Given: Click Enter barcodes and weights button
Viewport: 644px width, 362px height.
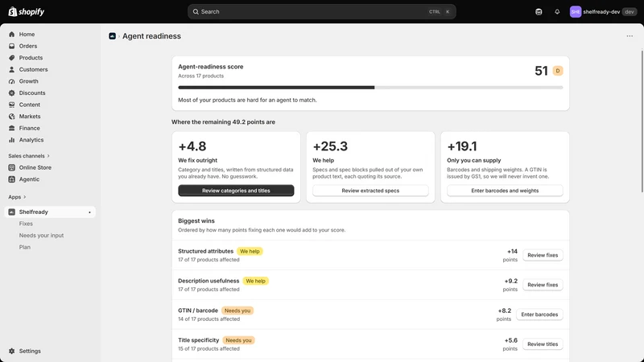Looking at the screenshot, I should [x=505, y=191].
